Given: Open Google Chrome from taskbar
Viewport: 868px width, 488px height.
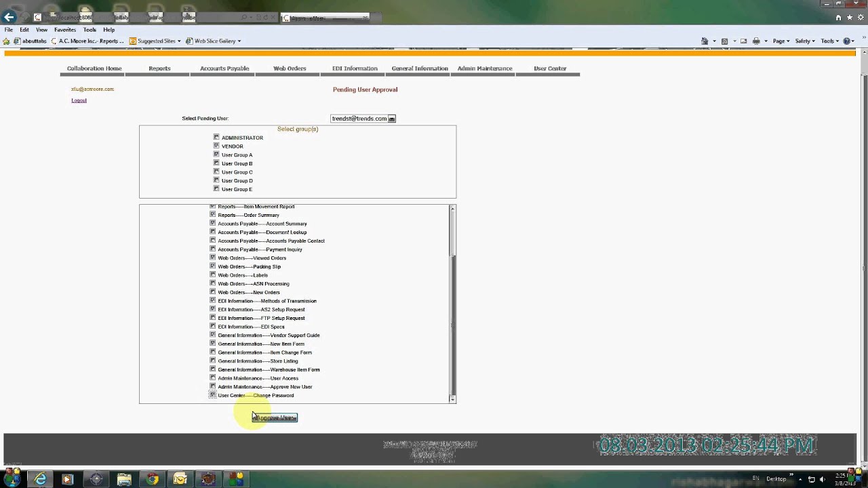Looking at the screenshot, I should pos(153,479).
